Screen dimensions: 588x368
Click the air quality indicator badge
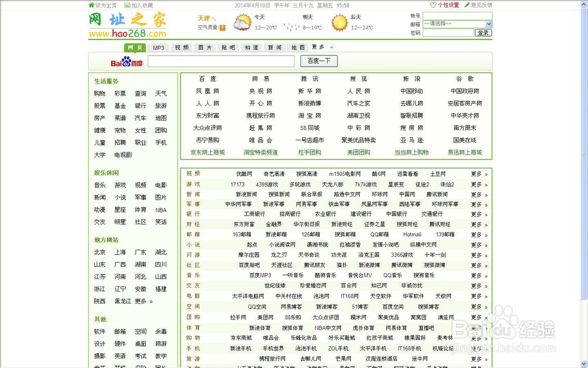point(222,28)
